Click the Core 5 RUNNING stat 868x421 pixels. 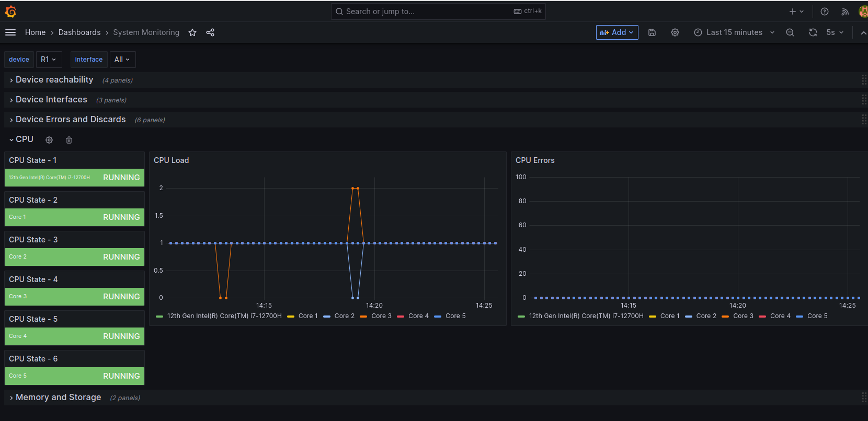74,376
